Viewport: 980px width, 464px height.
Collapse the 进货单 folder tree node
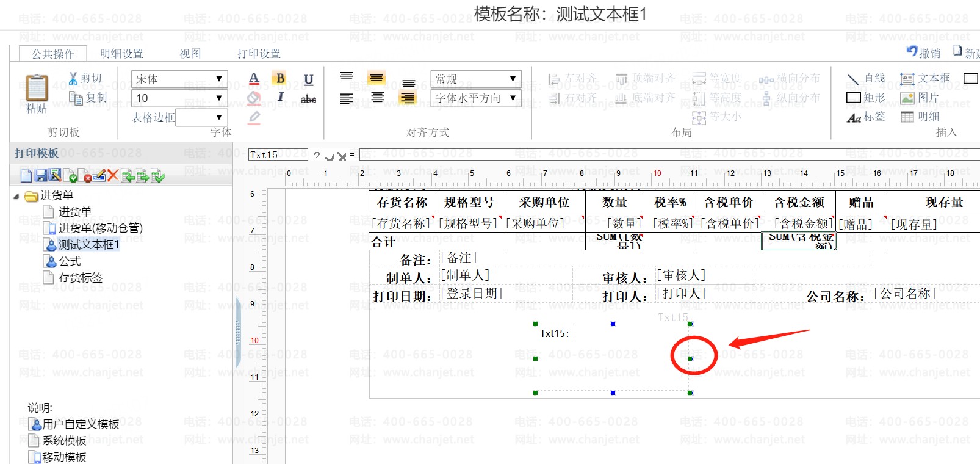coord(16,196)
